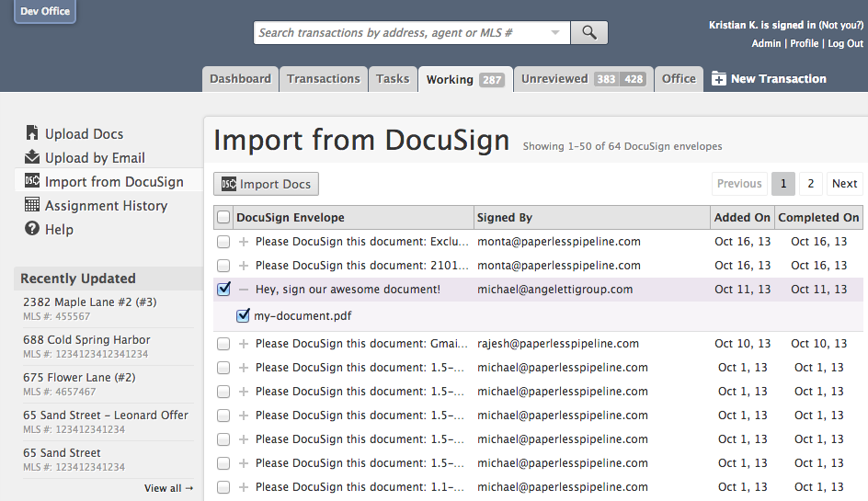This screenshot has height=501, width=868.
Task: Check the '1.1-...' envelope checkbox
Action: pos(223,487)
